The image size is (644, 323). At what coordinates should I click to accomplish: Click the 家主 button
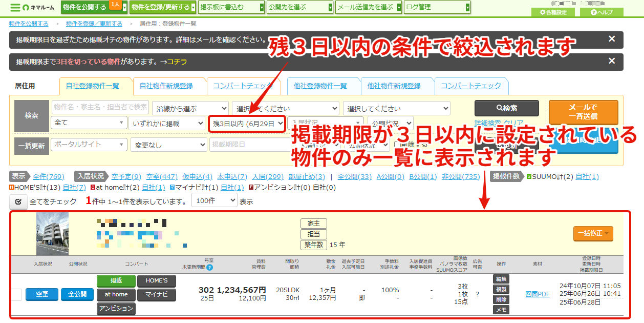click(x=313, y=224)
